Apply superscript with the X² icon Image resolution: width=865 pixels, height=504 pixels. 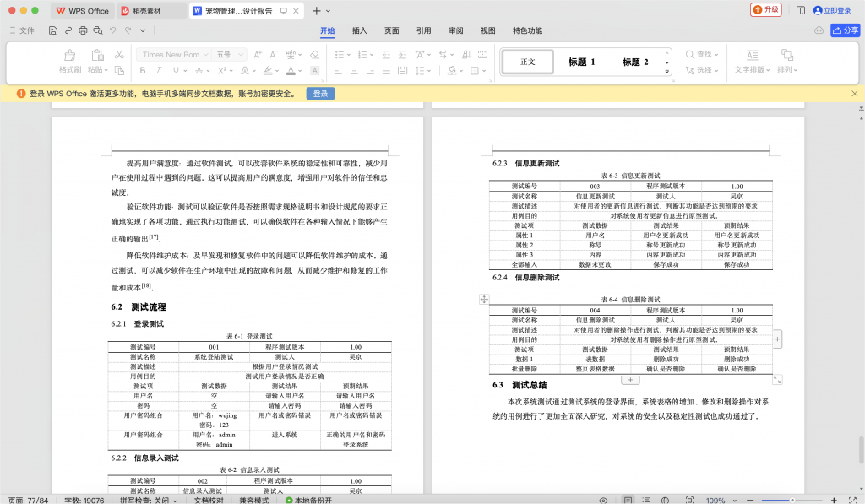221,70
